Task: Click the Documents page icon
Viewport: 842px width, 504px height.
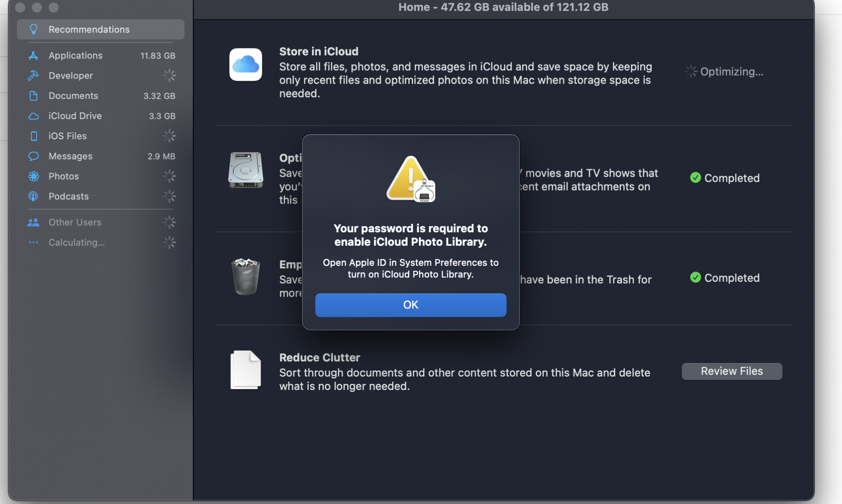Action: tap(33, 96)
